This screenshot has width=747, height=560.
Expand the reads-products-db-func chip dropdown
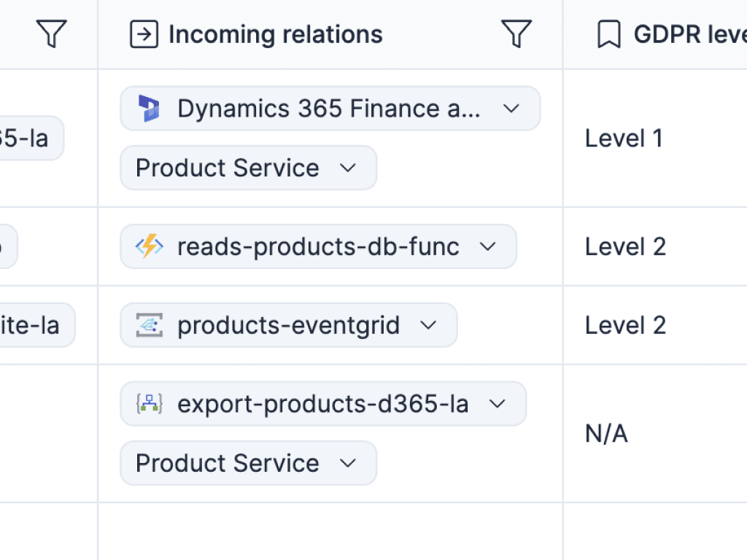[x=489, y=246]
